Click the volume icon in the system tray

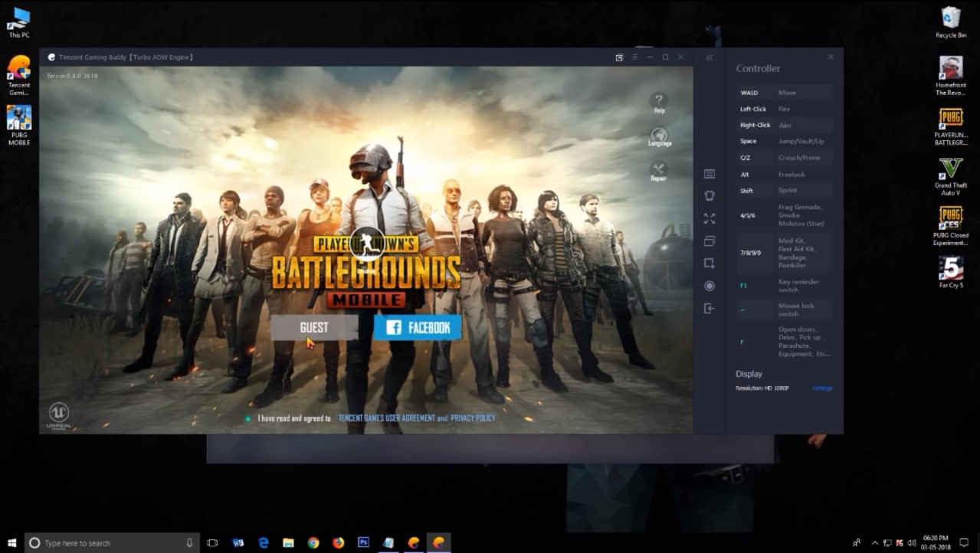coord(911,542)
